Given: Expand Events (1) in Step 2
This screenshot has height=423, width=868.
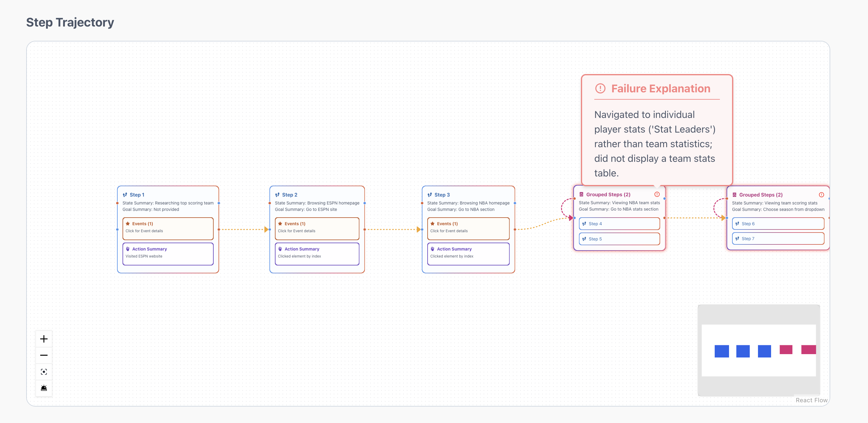Looking at the screenshot, I should coord(317,228).
